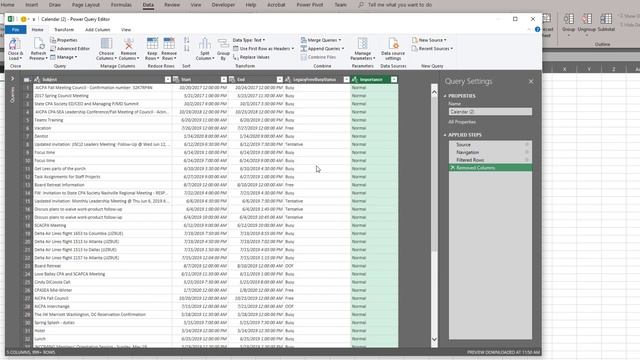
Task: Click the Ungroup icon in the Excel Outline ribbon
Action: point(587,19)
